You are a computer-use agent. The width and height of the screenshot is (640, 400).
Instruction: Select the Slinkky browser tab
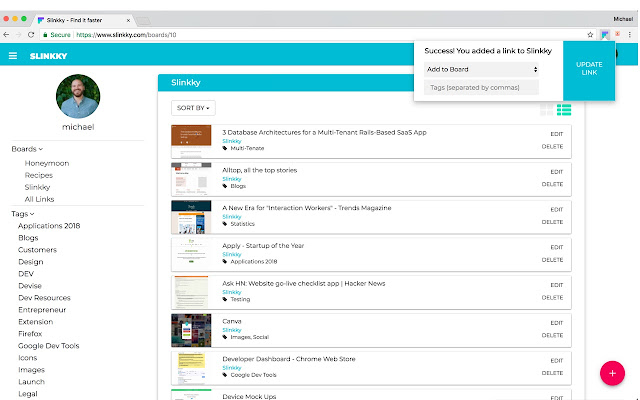[82, 20]
